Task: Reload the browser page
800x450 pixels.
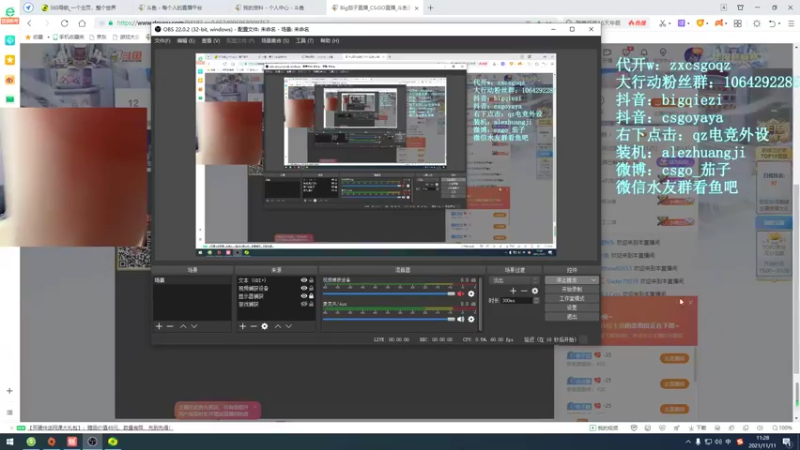Action: click(64, 23)
